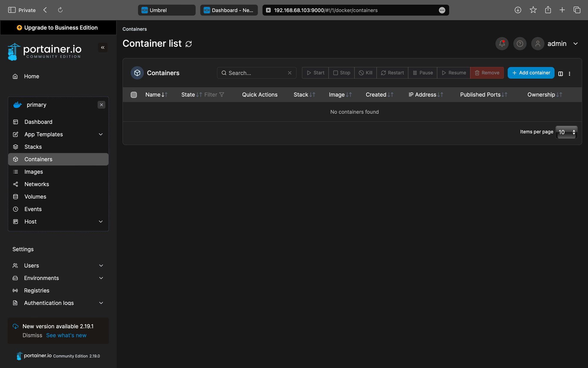
Task: Click the Docker whale primary icon
Action: (18, 105)
